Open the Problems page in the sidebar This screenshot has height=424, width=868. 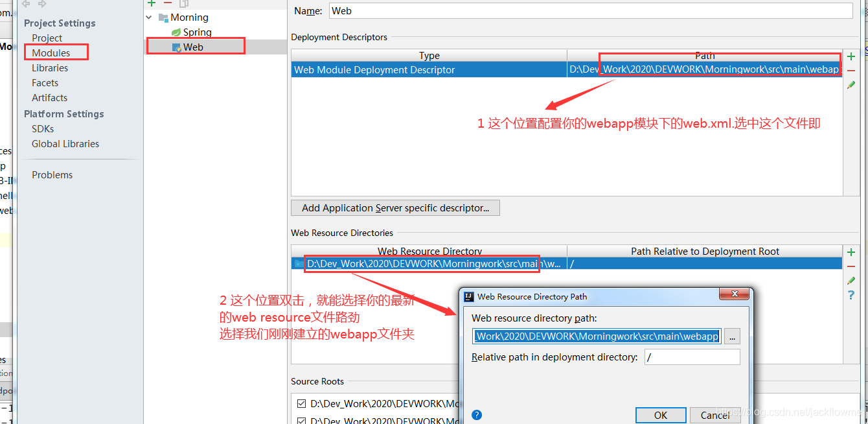click(52, 174)
